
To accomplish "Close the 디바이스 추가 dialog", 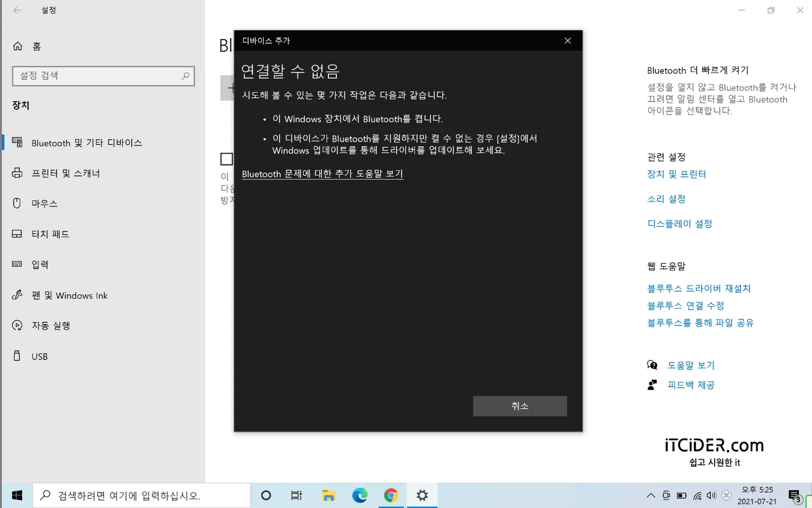I will pos(568,41).
